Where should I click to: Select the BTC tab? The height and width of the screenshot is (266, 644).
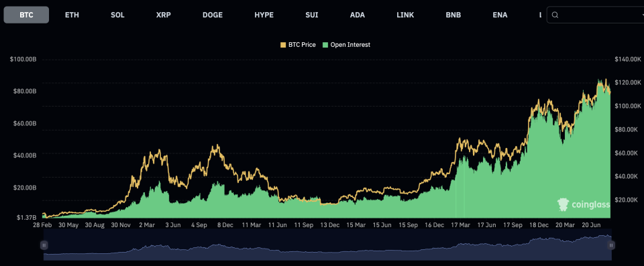26,15
